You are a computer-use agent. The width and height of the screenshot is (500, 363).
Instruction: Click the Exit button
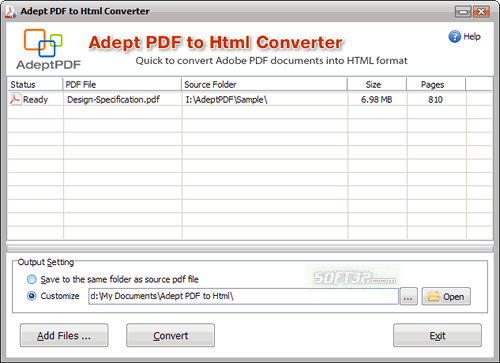(437, 335)
